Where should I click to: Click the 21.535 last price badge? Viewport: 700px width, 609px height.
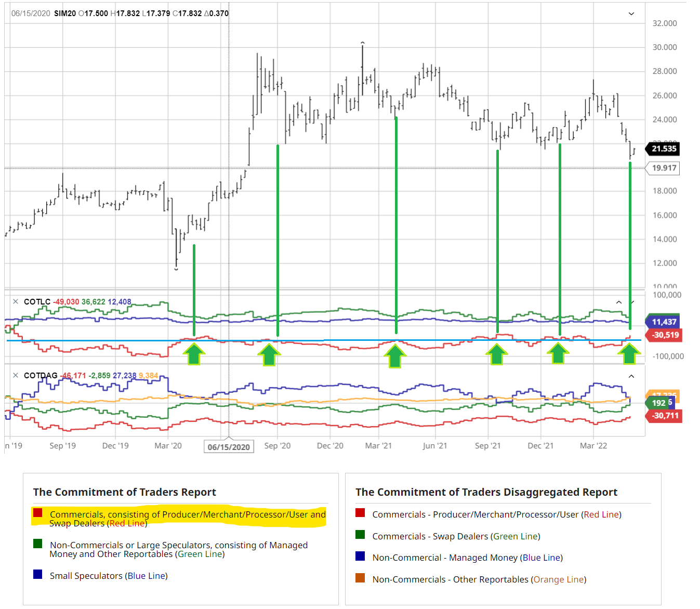click(x=664, y=149)
